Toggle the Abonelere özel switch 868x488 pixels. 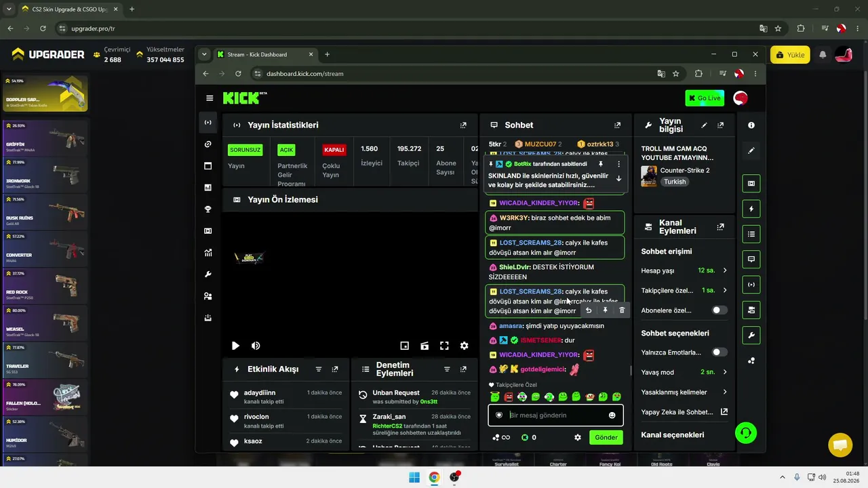719,310
